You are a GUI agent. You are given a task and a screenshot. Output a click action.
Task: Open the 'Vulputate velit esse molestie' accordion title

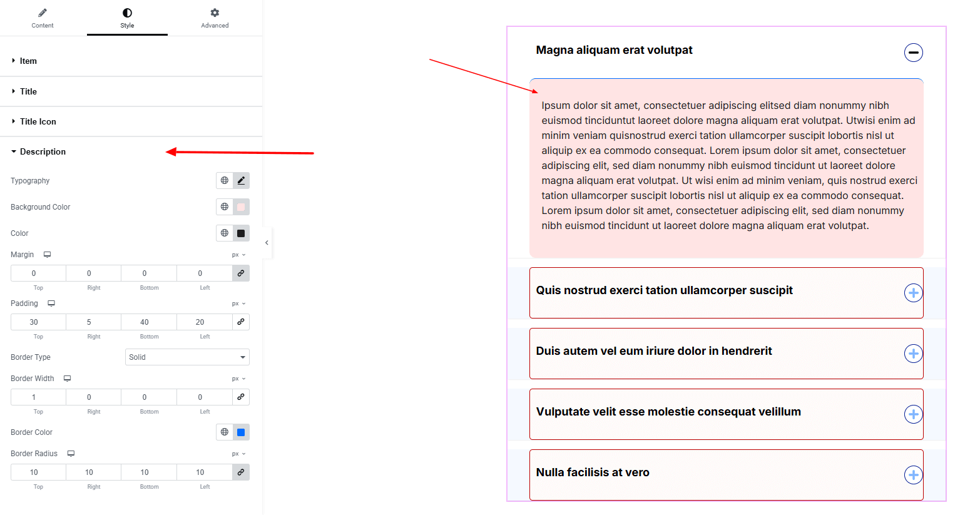(x=668, y=412)
